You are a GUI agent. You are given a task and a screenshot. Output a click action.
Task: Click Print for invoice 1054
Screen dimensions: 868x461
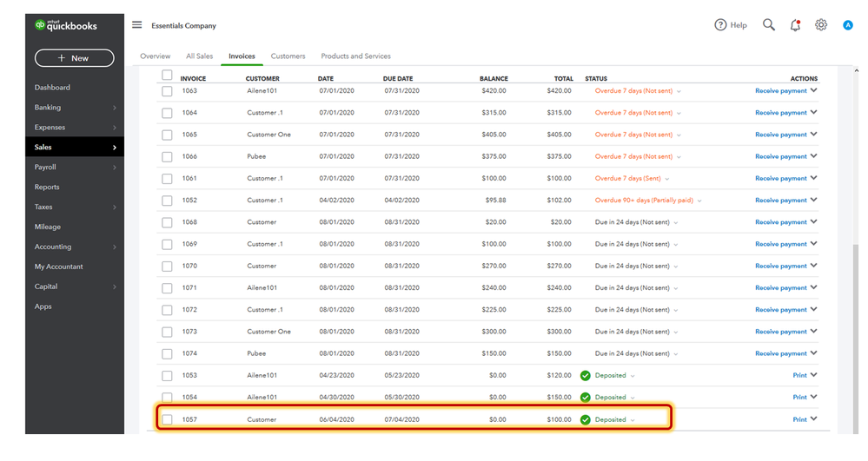click(x=799, y=398)
